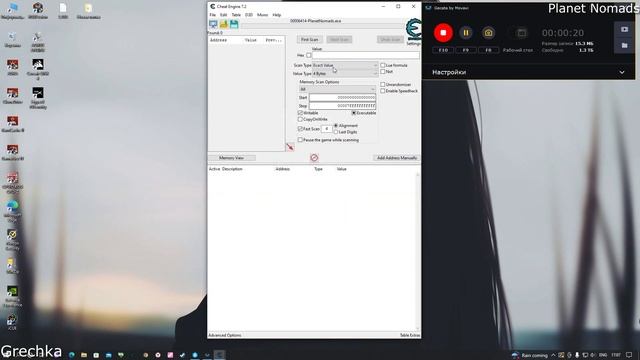Click the Stop address field
640x360 pixels.
tap(342, 106)
